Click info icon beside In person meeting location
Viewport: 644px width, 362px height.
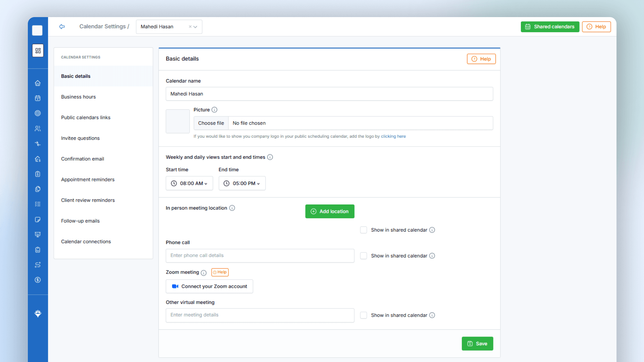pyautogui.click(x=232, y=208)
